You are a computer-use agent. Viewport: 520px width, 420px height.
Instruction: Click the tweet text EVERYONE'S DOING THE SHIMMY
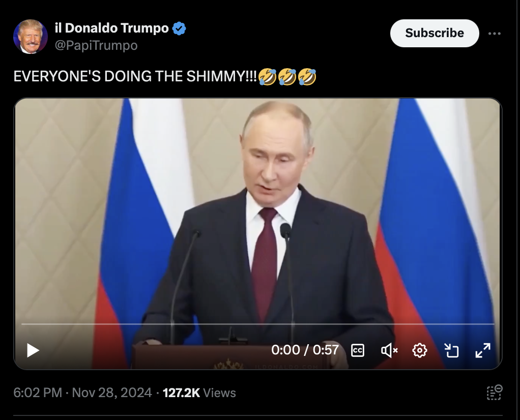coord(135,77)
